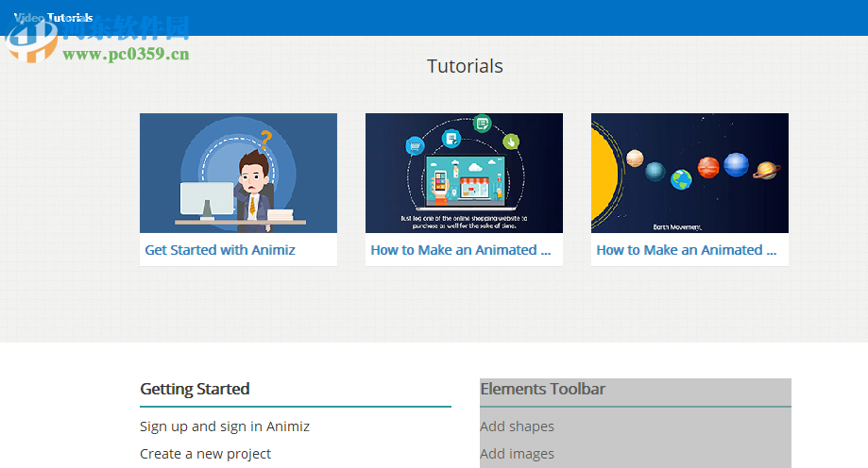This screenshot has width=868, height=468.
Task: Open "Sign up and sign in Animiz" article
Action: coord(225,426)
